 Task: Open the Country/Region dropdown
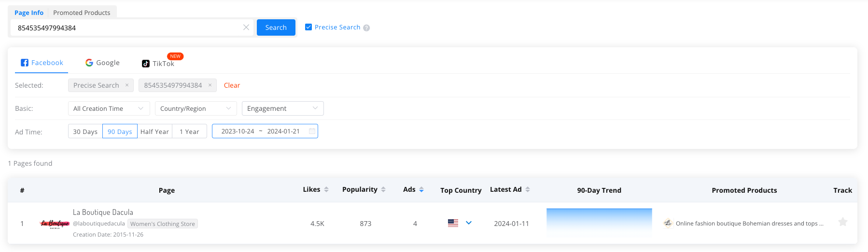click(196, 108)
